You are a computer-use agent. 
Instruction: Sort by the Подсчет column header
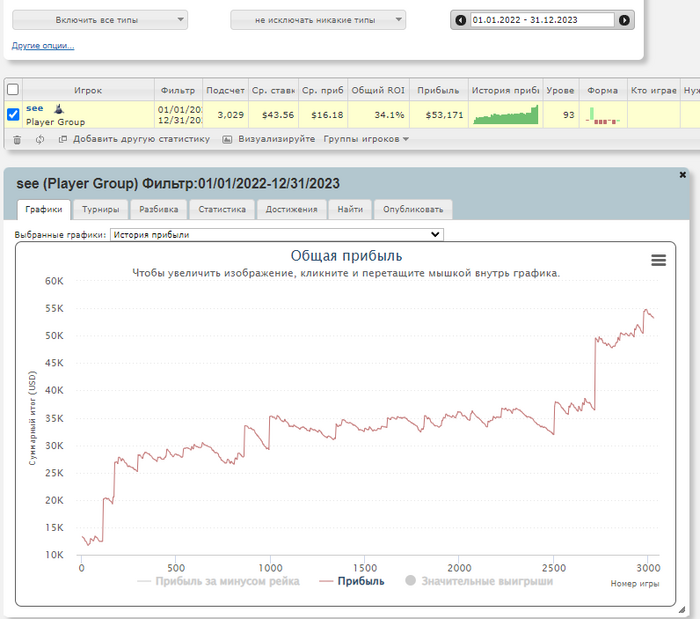coord(225,90)
